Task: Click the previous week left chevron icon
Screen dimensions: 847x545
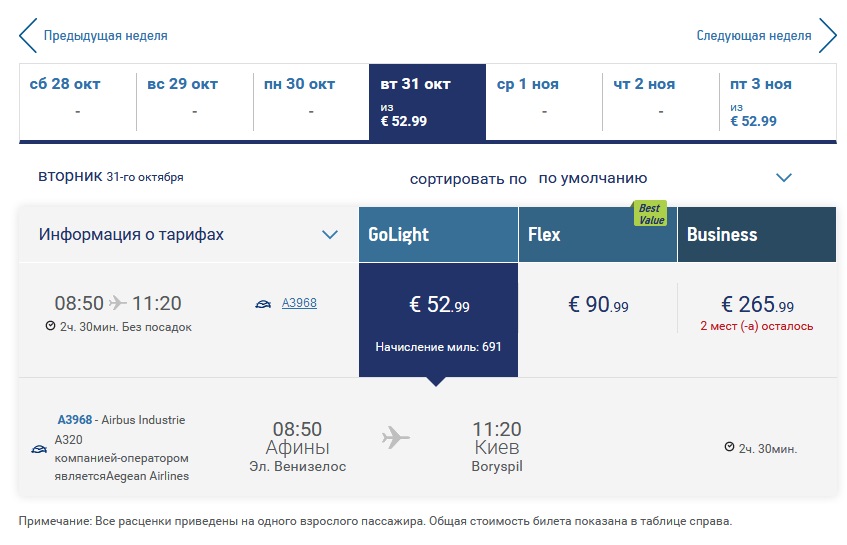Action: point(27,35)
